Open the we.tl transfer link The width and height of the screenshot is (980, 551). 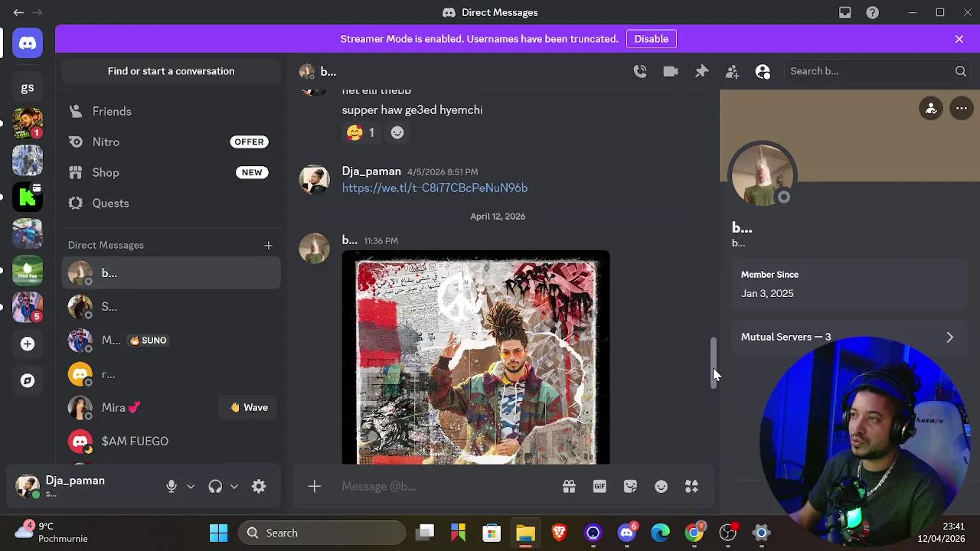click(435, 187)
